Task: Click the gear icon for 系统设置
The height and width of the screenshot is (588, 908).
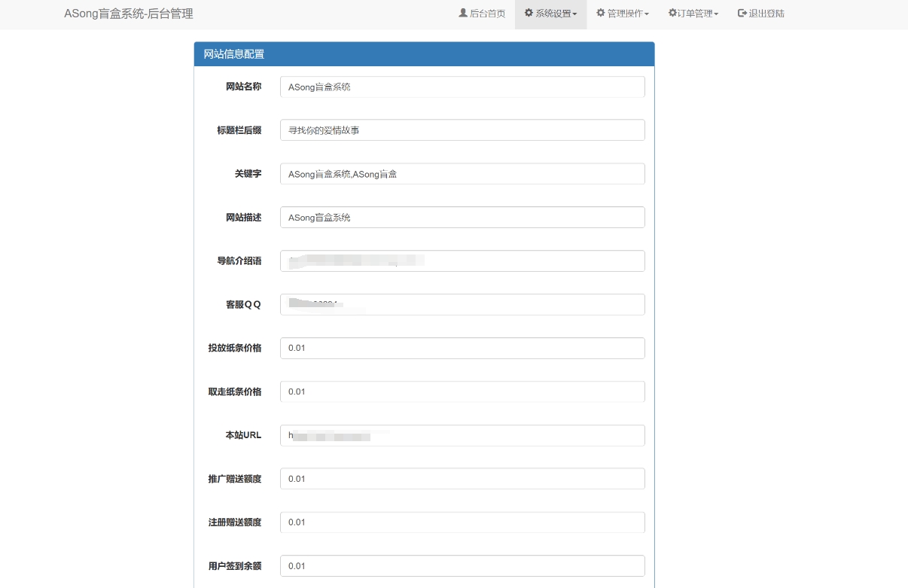Action: (x=529, y=14)
